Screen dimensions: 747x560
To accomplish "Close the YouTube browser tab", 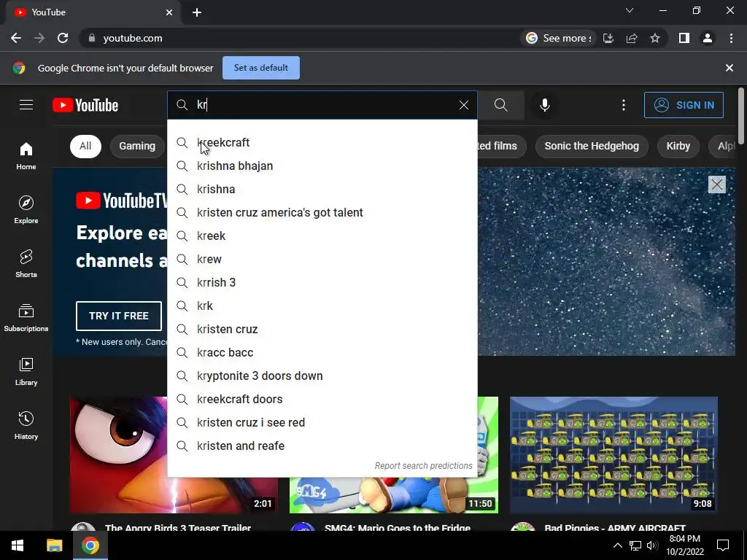I will (169, 12).
